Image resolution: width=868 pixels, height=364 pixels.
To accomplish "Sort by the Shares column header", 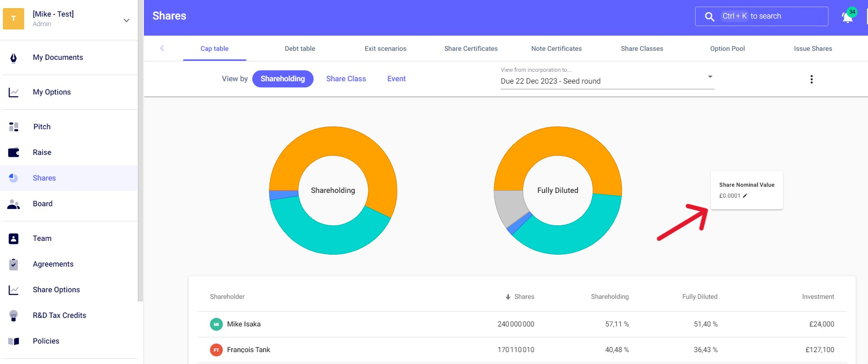I will coord(524,297).
